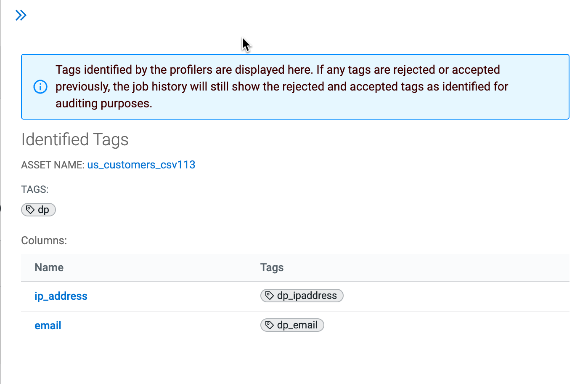The image size is (588, 384).
Task: Open the us_customers_csv113 asset link
Action: tap(141, 165)
